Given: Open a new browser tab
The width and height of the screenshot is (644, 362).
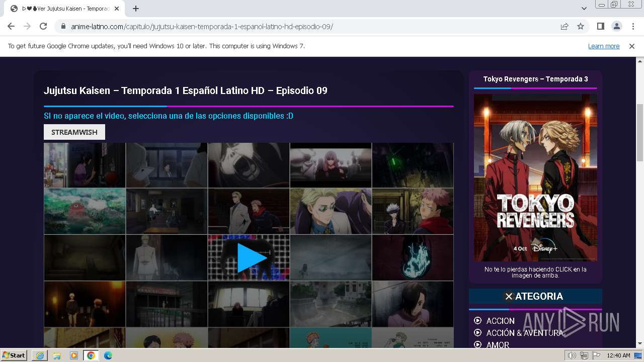Looking at the screenshot, I should coord(136,9).
